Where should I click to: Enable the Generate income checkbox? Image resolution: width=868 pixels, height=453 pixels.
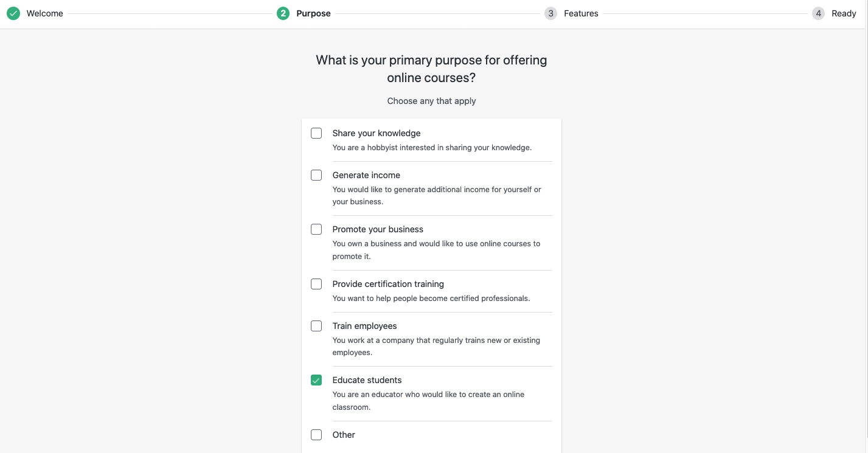click(316, 175)
